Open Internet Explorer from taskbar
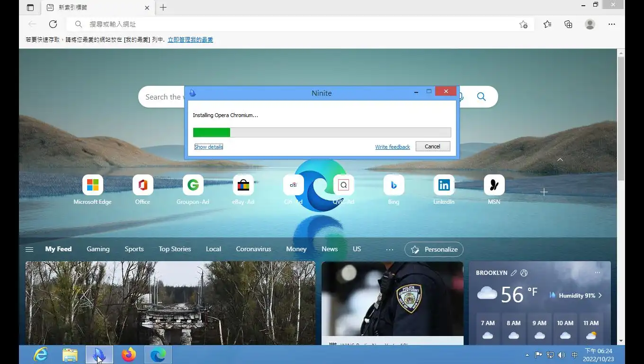This screenshot has height=364, width=644. 41,355
